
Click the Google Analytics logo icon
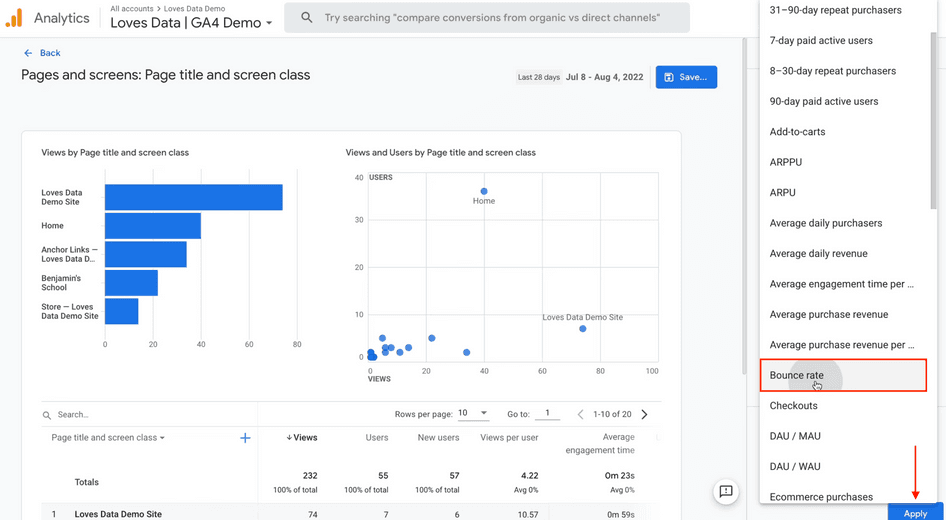coord(13,18)
